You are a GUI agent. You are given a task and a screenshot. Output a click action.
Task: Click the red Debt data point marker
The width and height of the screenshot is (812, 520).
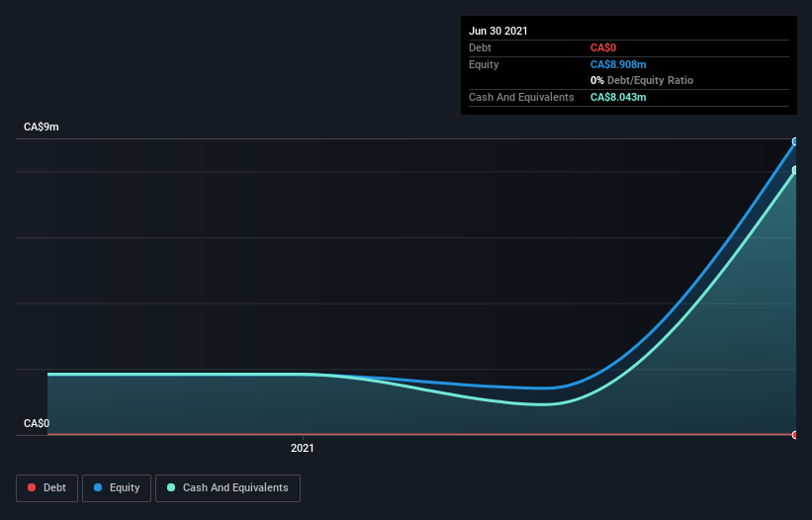click(795, 435)
